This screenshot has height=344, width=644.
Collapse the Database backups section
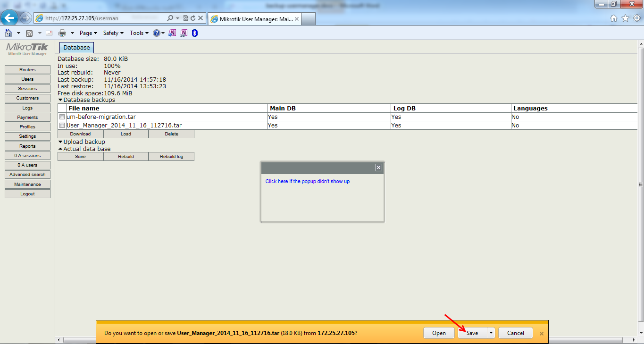[x=60, y=100]
